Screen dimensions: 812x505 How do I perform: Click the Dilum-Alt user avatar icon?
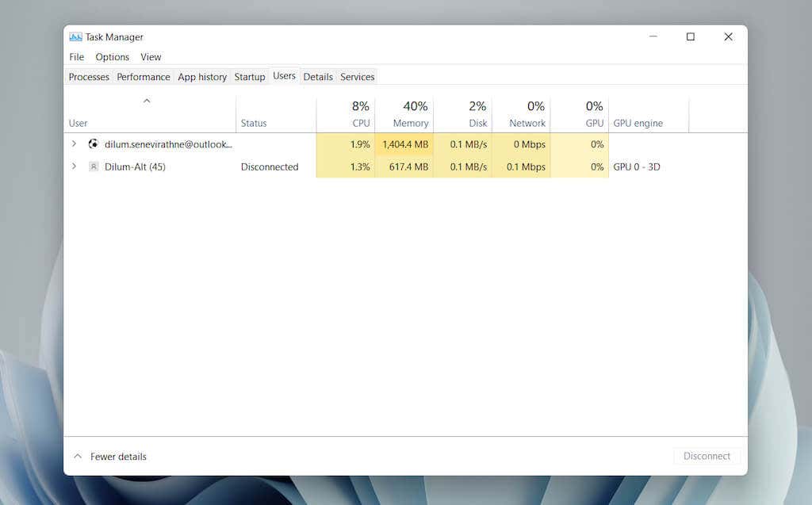[x=94, y=167]
